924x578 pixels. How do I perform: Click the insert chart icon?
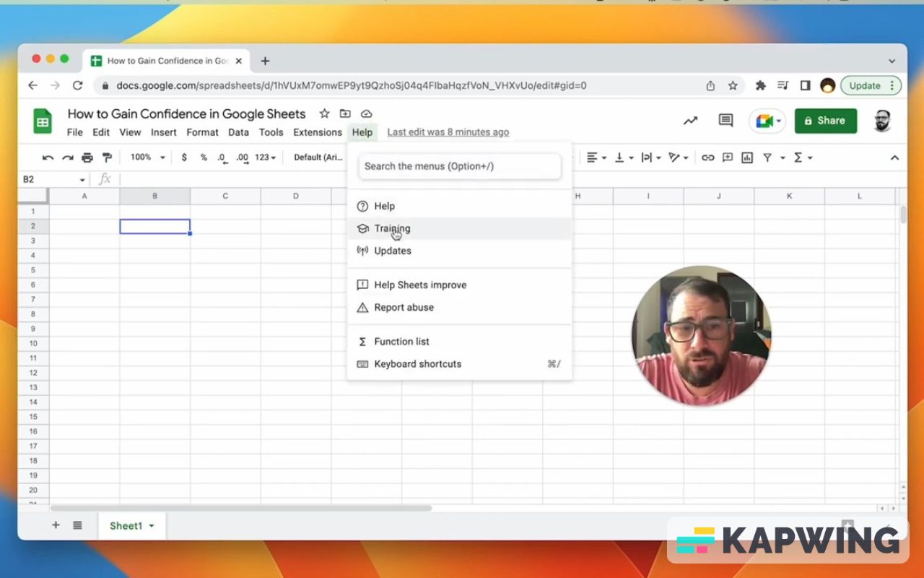[x=747, y=158]
